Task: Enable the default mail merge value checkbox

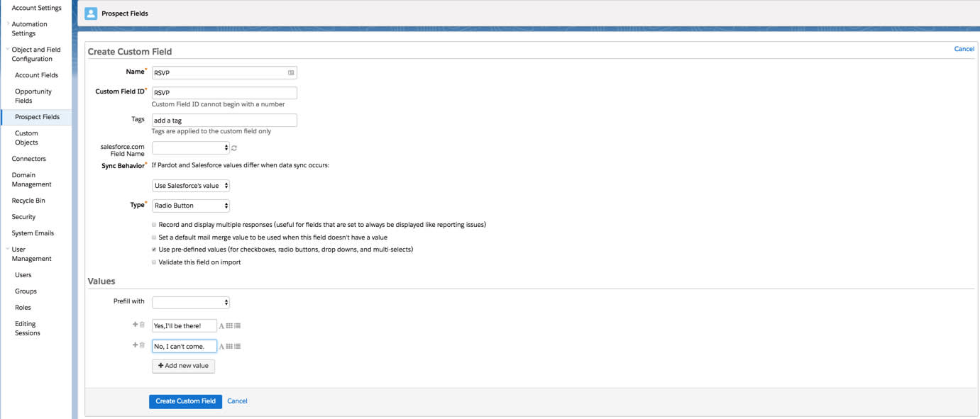Action: pos(154,238)
